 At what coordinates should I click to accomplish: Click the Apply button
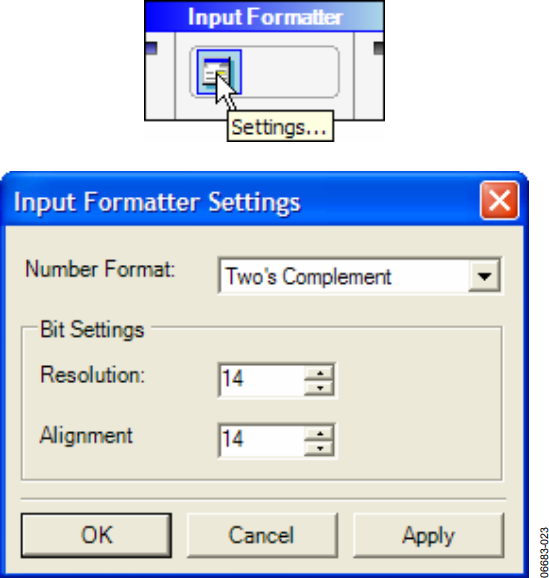point(428,535)
